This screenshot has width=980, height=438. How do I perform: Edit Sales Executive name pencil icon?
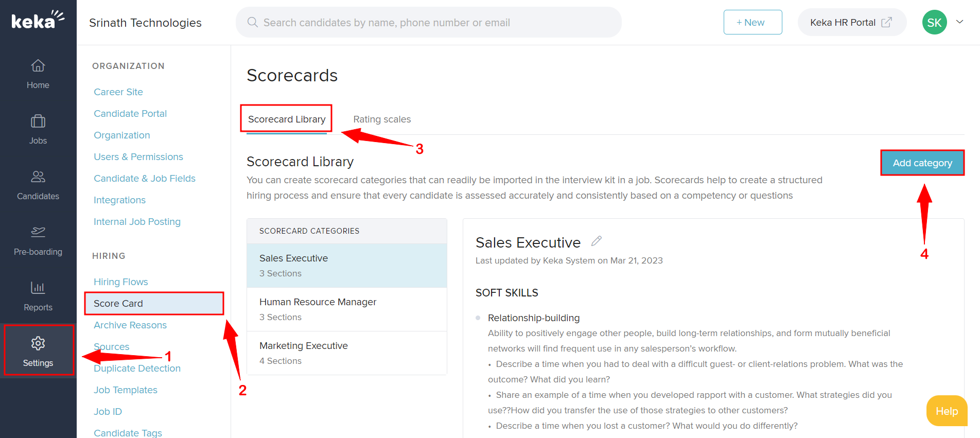(x=597, y=241)
